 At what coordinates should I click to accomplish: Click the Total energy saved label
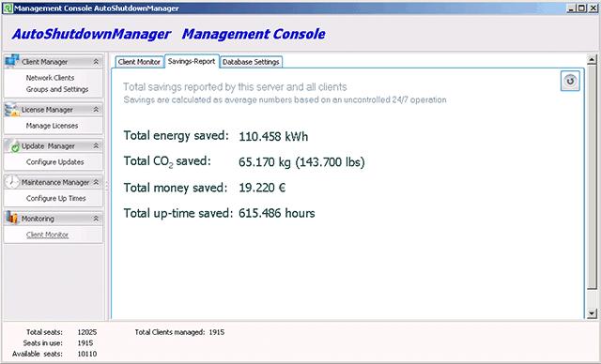176,135
